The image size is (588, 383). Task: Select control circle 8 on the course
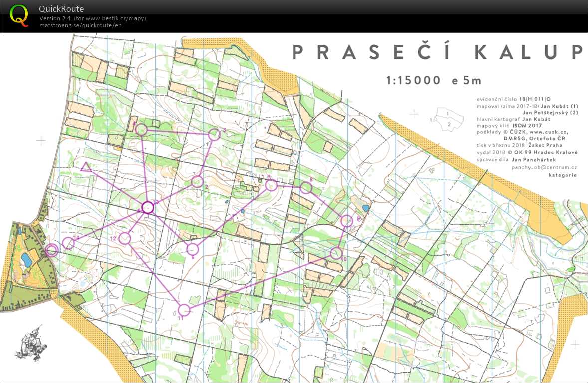(305, 188)
